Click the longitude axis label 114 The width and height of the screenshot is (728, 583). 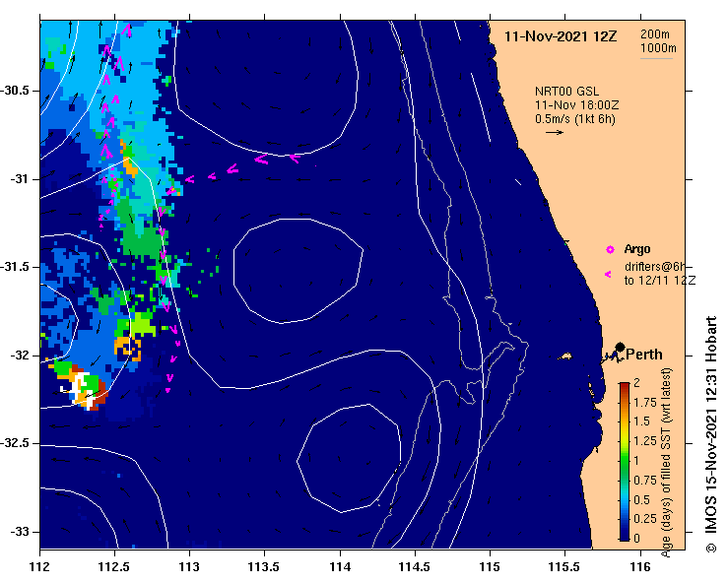(x=340, y=567)
